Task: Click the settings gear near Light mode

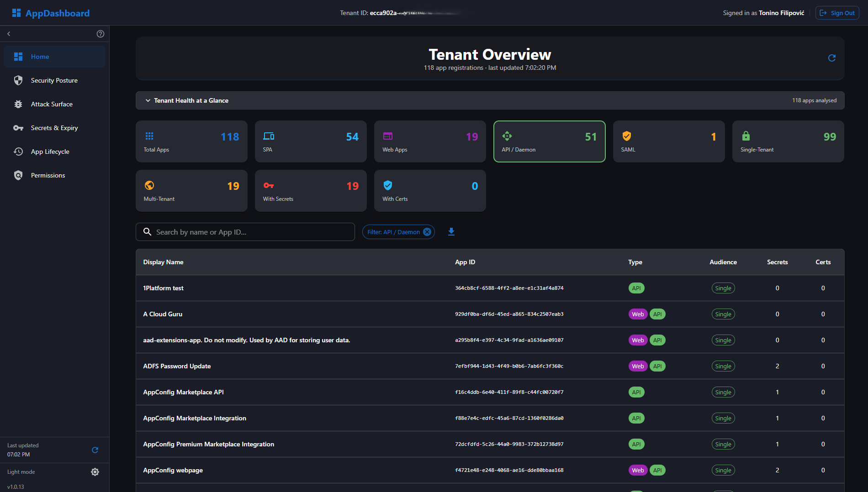Action: 95,472
